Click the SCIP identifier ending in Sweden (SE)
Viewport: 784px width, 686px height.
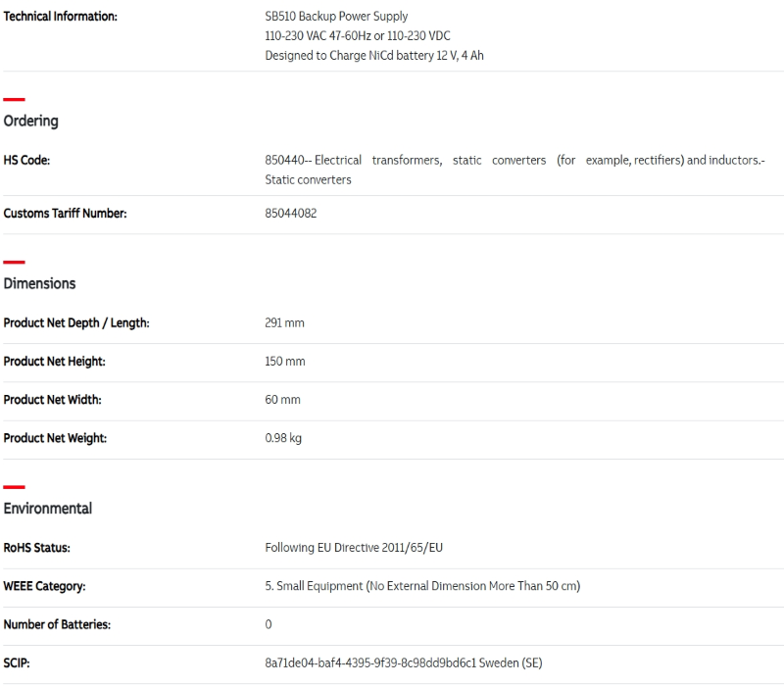point(403,662)
